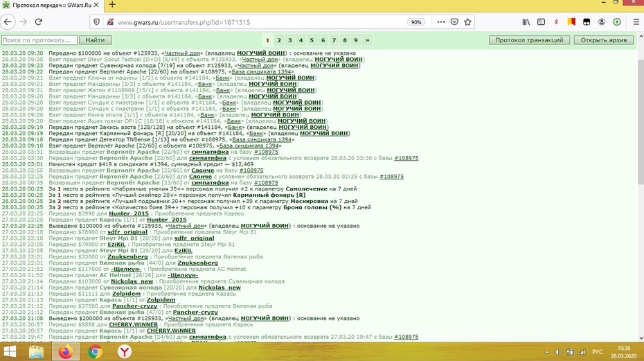
Task: Open Znuksenberg link in $33000 row
Action: [x=127, y=256]
